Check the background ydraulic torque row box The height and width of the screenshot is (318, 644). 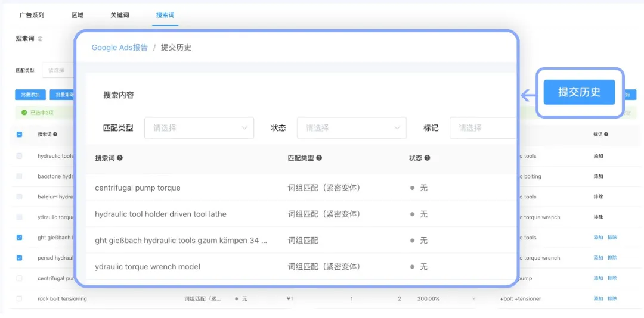coord(19,217)
